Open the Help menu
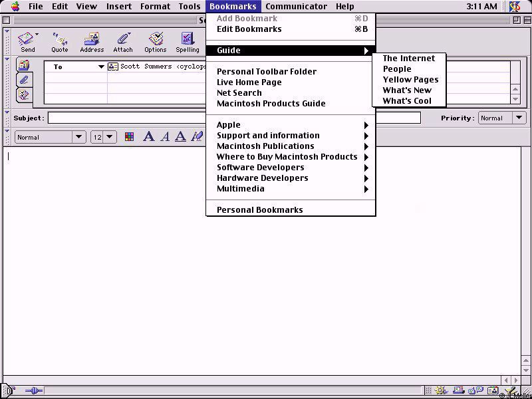Image resolution: width=532 pixels, height=399 pixels. tap(345, 7)
